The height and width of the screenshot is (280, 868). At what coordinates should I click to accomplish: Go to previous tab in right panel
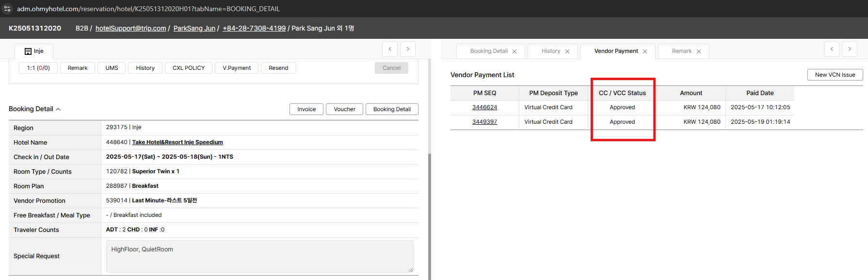click(x=832, y=49)
